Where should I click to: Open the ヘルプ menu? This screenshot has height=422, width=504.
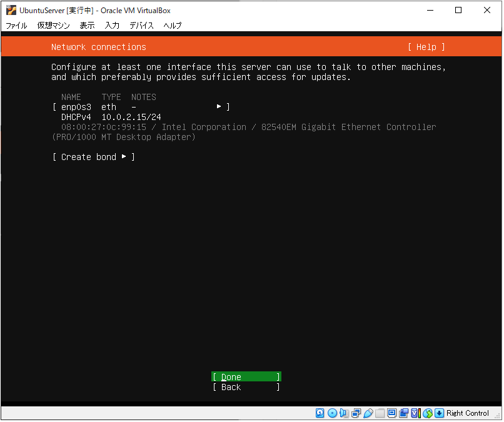coord(173,26)
